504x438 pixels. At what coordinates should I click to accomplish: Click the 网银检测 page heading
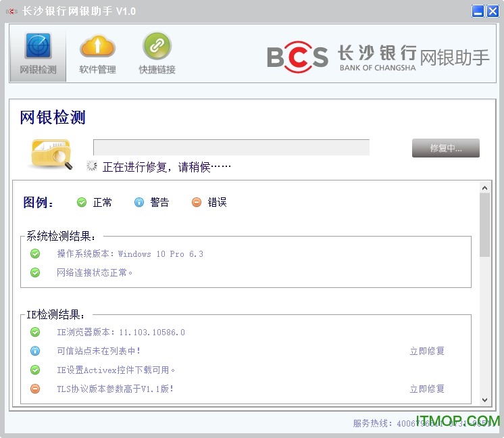point(53,117)
